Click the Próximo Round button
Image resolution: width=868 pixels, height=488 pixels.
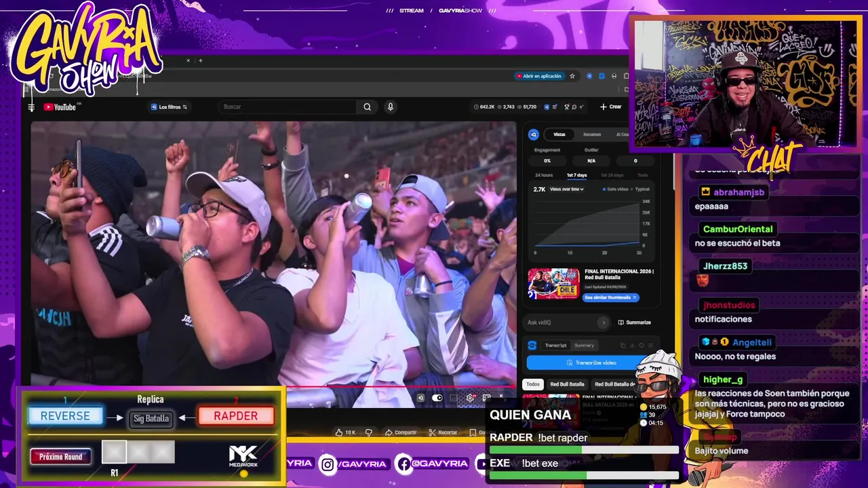pos(60,457)
